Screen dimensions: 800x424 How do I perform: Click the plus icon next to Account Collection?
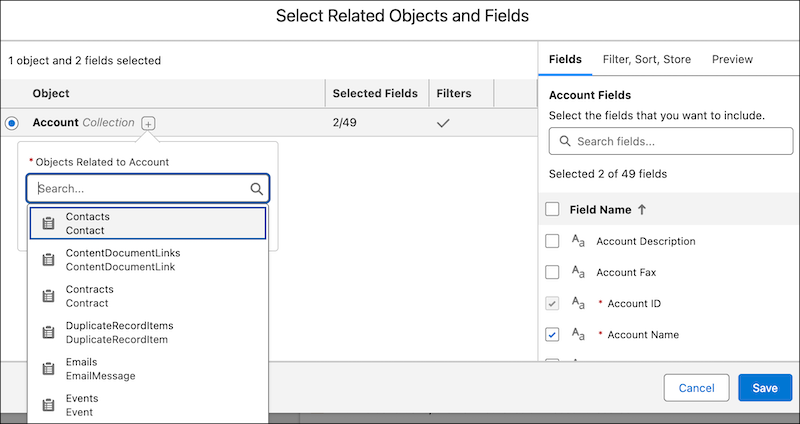(x=148, y=123)
